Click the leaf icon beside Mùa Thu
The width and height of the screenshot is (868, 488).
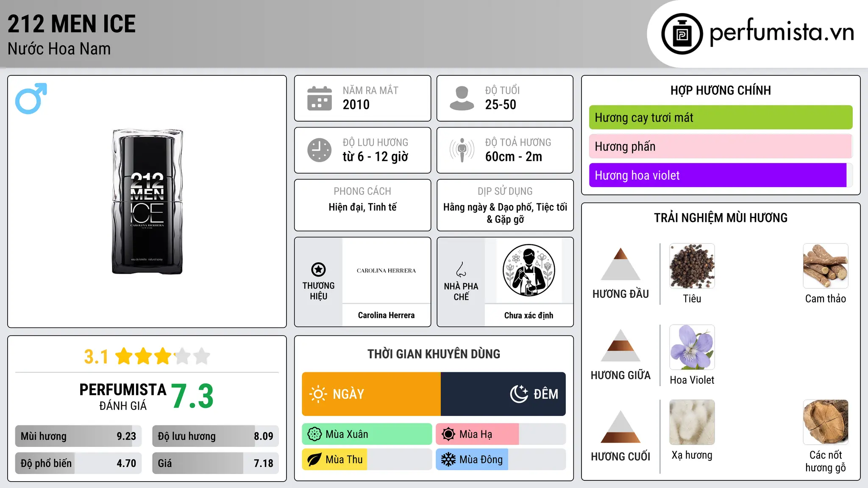pos(314,460)
